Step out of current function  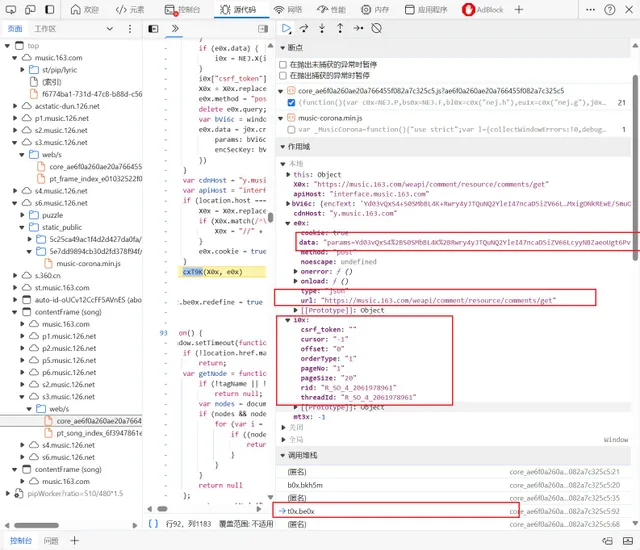point(340,28)
